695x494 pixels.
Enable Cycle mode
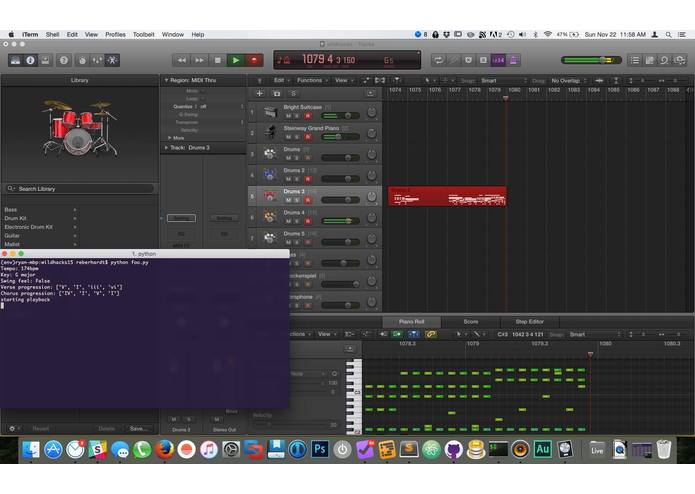439,60
